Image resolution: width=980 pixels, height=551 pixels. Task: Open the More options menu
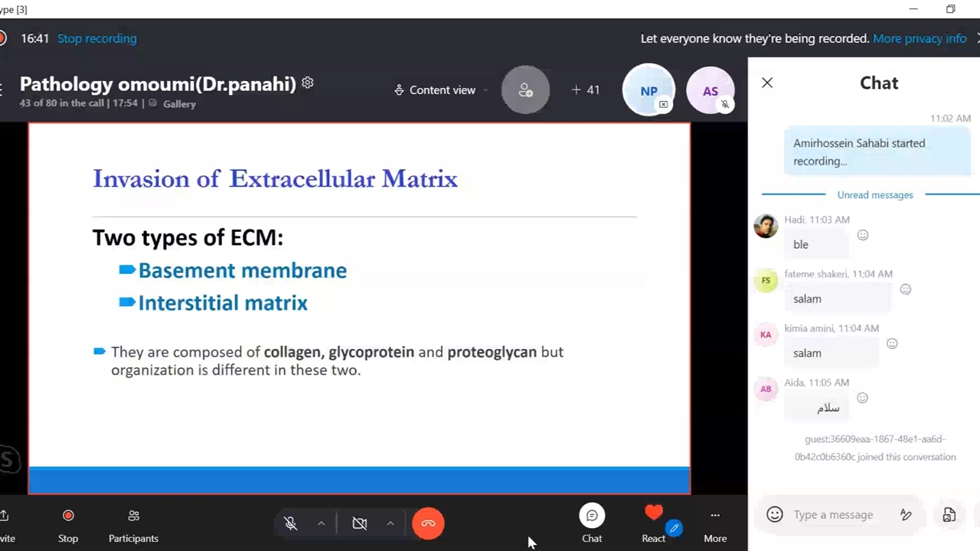(x=715, y=524)
